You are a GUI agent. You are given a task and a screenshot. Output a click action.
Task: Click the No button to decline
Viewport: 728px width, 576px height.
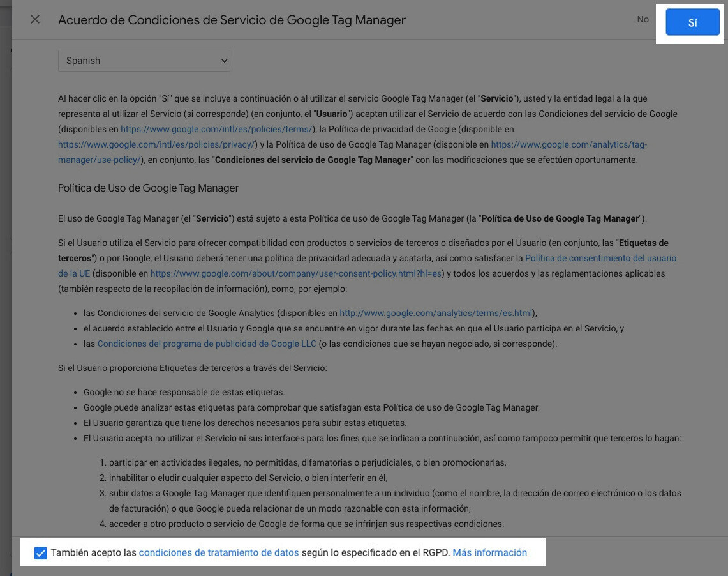[643, 19]
